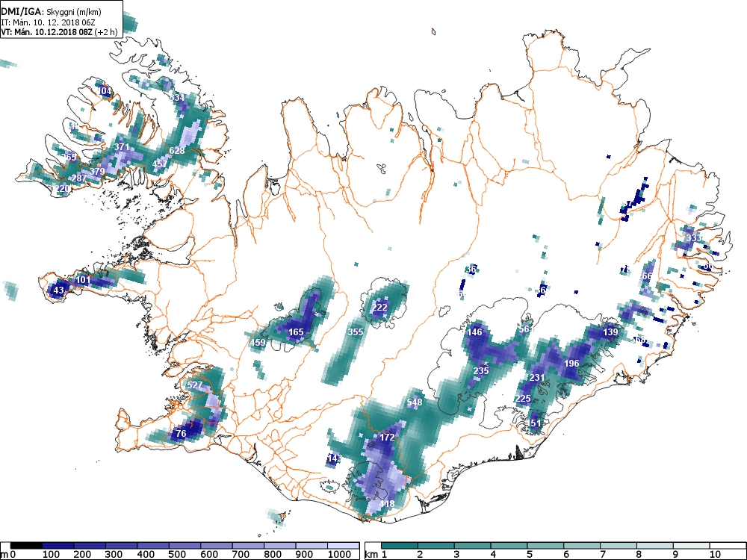Viewport: 747px width, 560px height.
Task: Click the white swatch above km 10
Action: [728, 546]
